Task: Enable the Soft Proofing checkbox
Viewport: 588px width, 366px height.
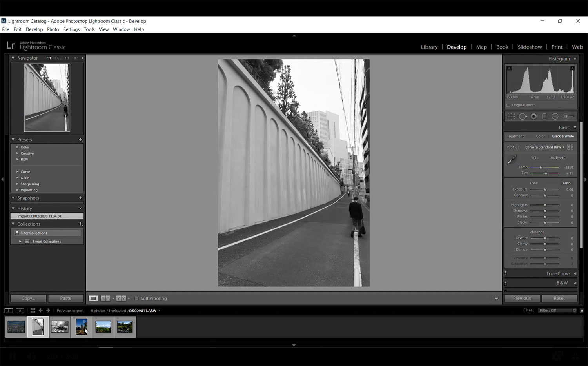Action: (x=136, y=299)
